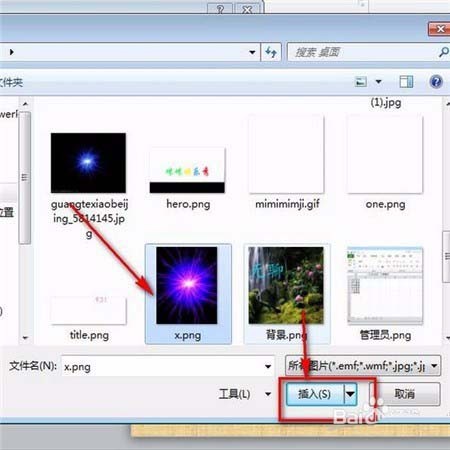Open the view options dropdown arrow
This screenshot has height=450, width=450.
[x=379, y=82]
